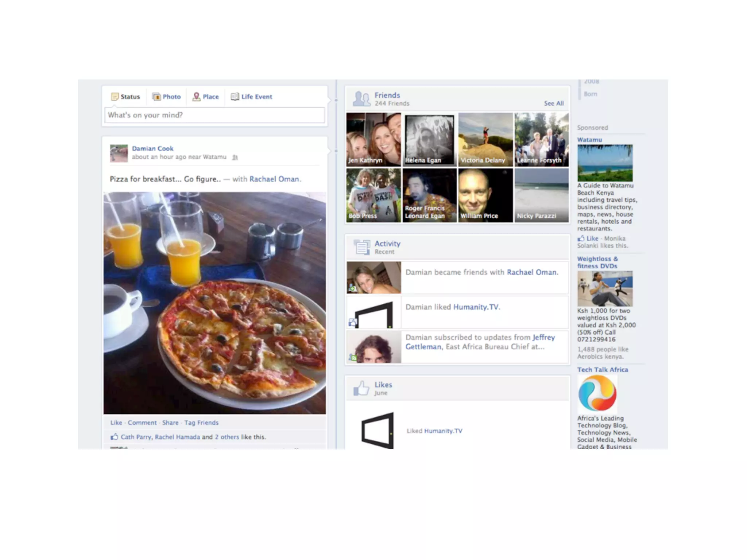Open See All friends link

pos(554,104)
